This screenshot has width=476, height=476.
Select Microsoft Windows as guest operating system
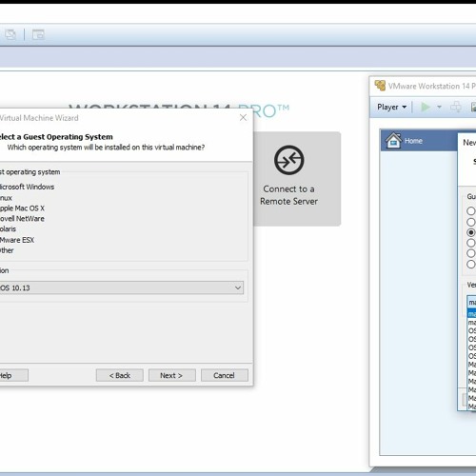(27, 187)
